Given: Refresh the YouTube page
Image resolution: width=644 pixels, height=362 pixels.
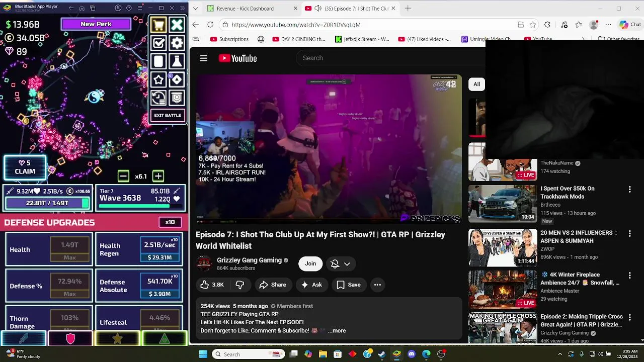Looking at the screenshot, I should [x=210, y=25].
